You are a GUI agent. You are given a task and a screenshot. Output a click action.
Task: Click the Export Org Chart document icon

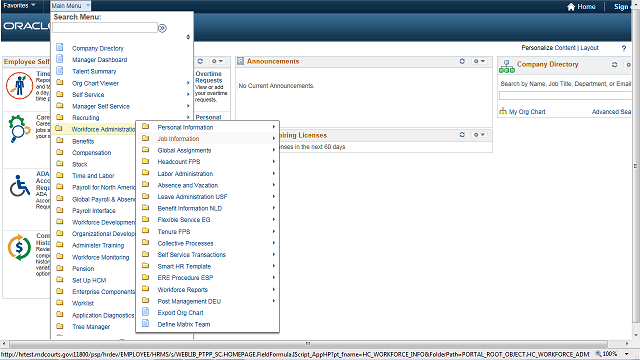[145, 312]
